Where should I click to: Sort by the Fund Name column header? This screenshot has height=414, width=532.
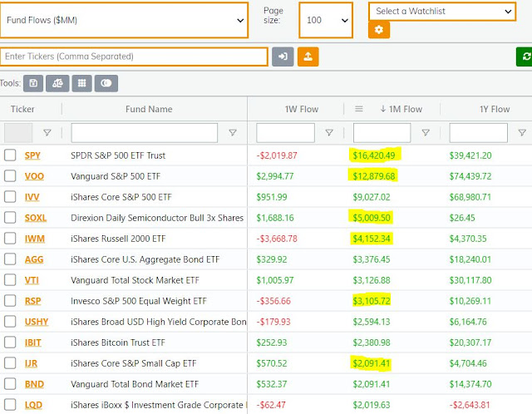(149, 109)
